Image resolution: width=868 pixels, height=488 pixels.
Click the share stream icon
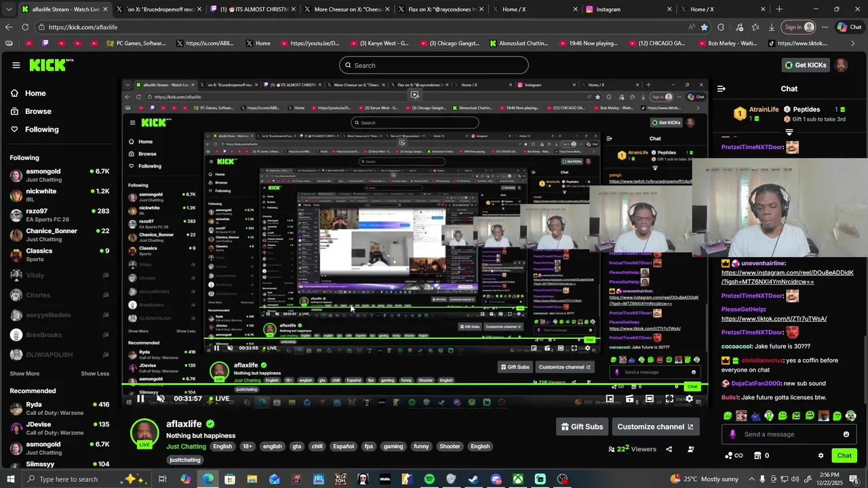[x=669, y=449]
